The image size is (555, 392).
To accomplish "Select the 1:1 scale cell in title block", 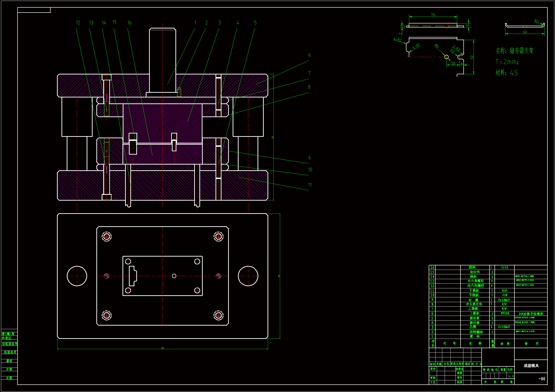I will pos(511,376).
